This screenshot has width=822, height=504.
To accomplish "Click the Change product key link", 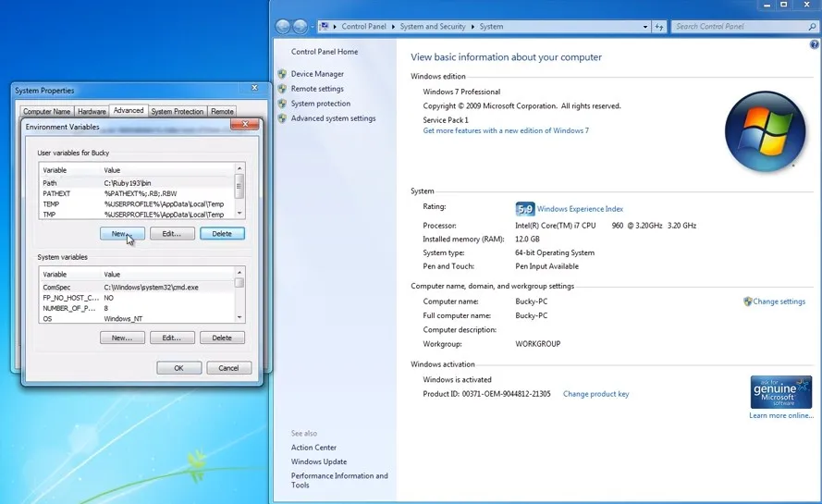I will tap(596, 394).
